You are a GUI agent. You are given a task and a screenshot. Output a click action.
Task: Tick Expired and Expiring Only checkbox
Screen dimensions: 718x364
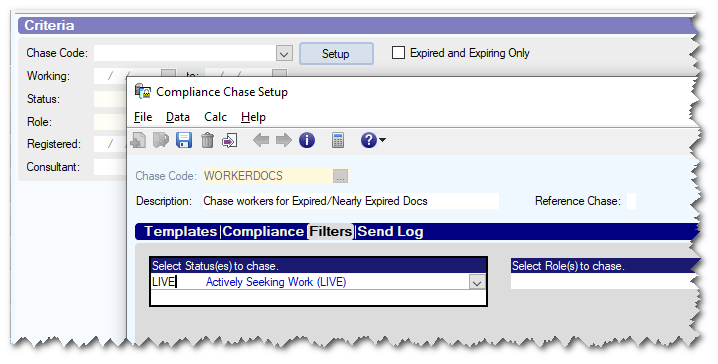coord(398,53)
